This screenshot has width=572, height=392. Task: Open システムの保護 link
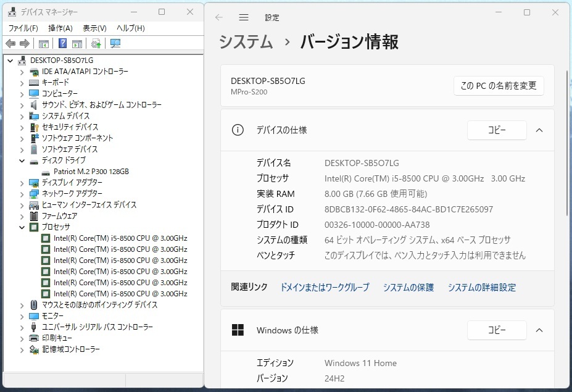(408, 288)
